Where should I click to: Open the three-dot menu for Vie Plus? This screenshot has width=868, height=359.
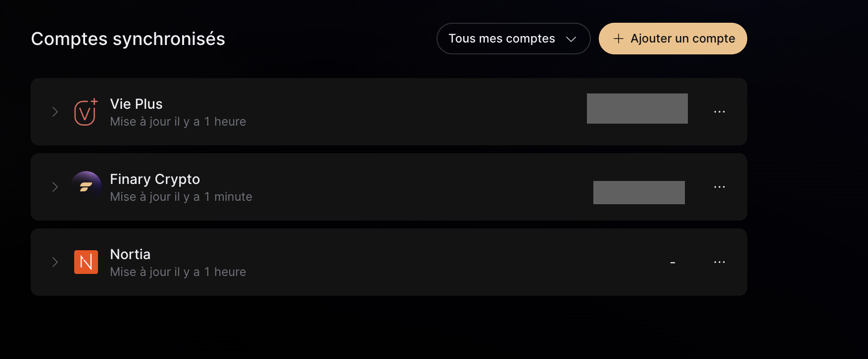(x=719, y=112)
